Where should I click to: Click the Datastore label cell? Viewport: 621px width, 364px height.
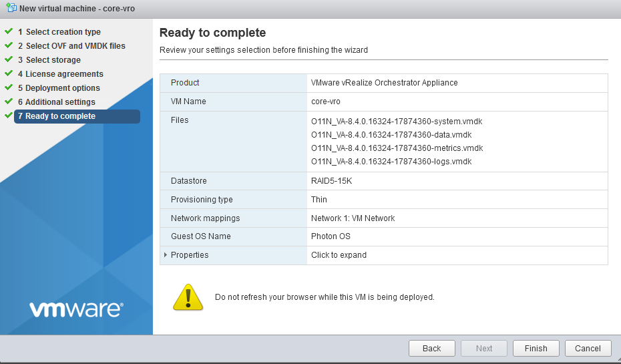point(234,181)
